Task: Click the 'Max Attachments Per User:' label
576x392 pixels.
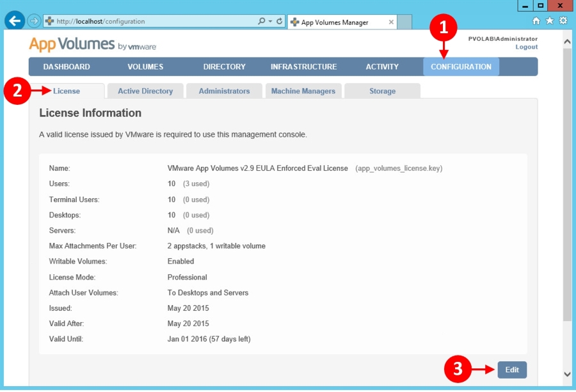Action: coord(93,246)
